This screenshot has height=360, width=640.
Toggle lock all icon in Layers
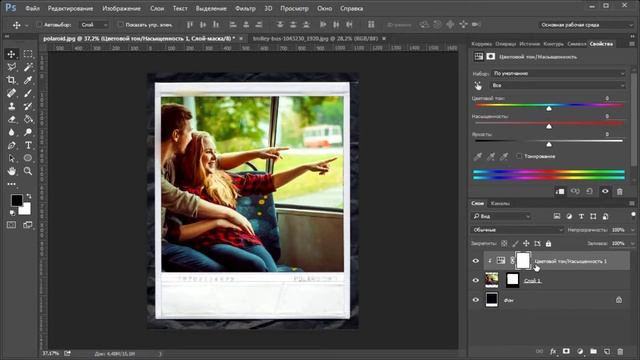[549, 244]
